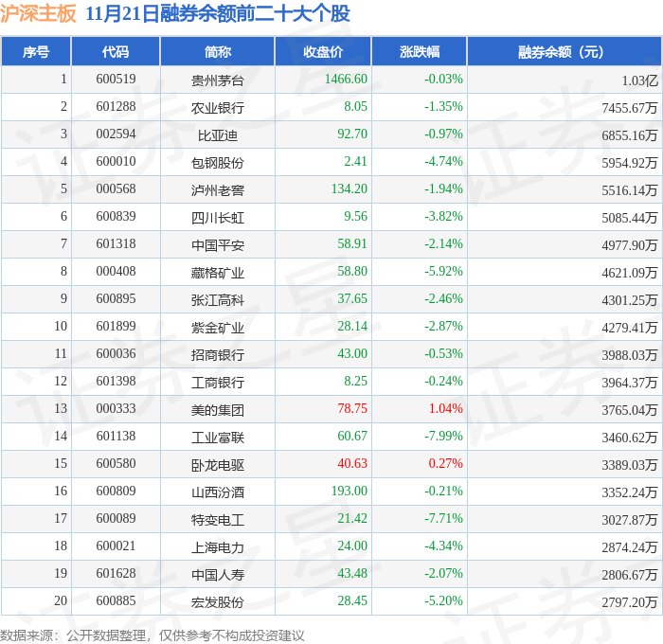Click the 收盘价 column header

tap(323, 51)
